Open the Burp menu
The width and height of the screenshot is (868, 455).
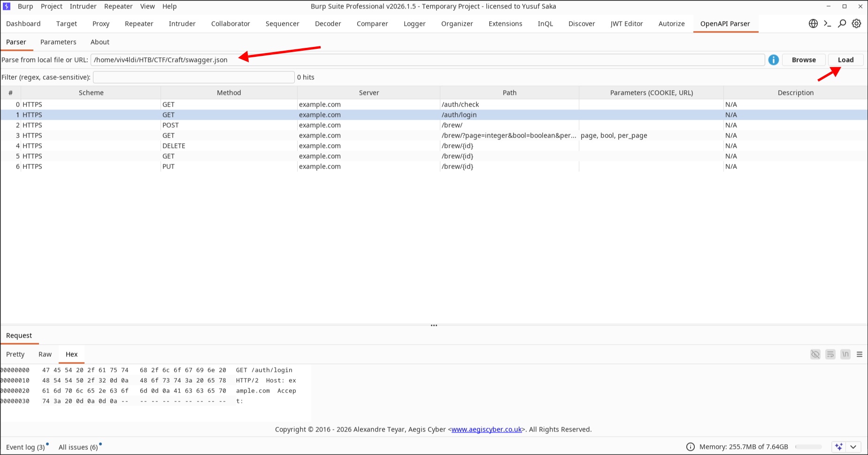click(25, 7)
